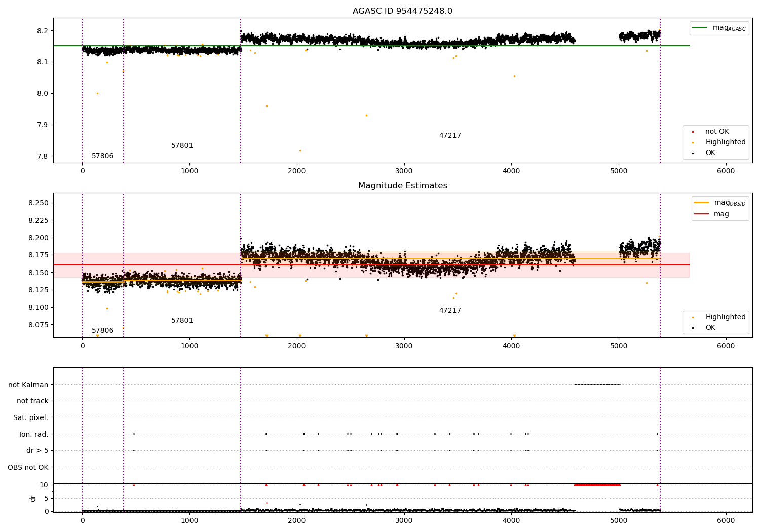Screen dimensions: 760x532
Task: Click the 5000 x-axis tick in the bottom panel
Action: (619, 521)
